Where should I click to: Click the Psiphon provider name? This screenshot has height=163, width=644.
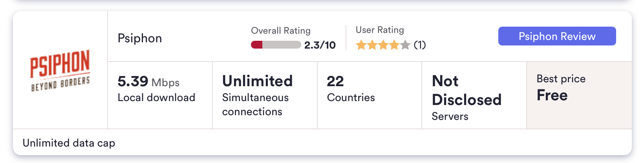140,38
